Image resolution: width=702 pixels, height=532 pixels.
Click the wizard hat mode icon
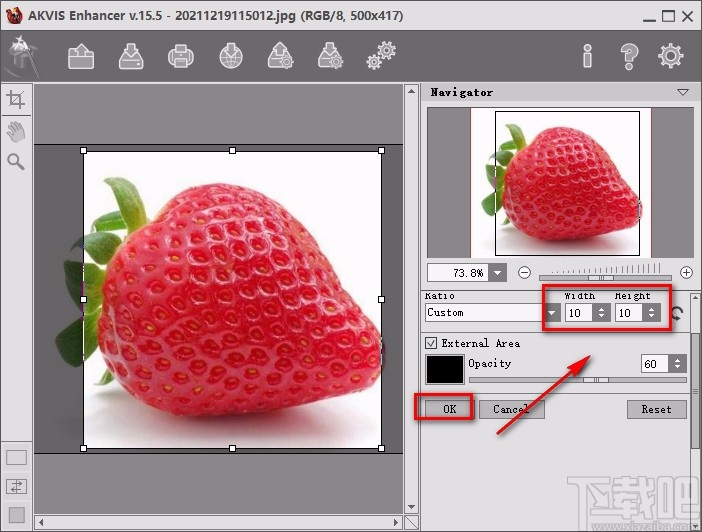click(x=21, y=56)
